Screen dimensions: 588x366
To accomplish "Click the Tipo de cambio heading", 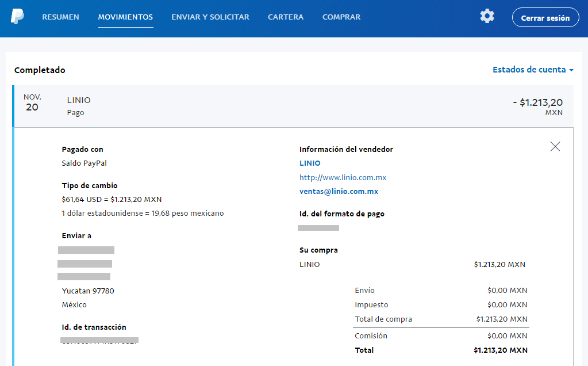I will 90,185.
